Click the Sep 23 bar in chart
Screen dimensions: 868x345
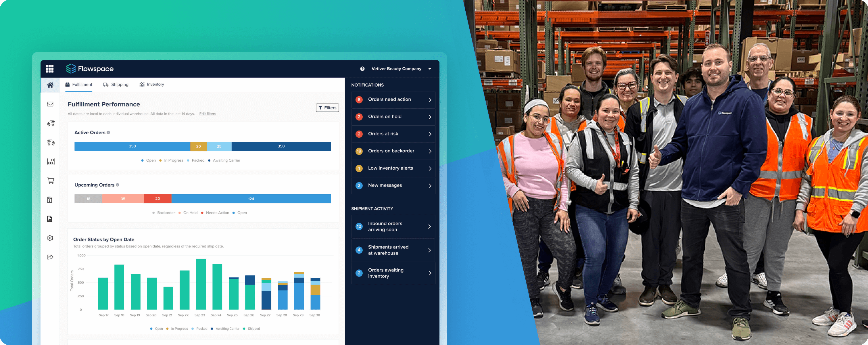[201, 284]
